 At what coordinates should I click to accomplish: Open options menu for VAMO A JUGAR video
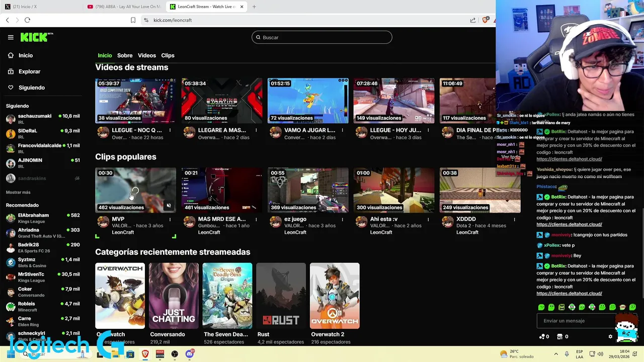pos(342,130)
